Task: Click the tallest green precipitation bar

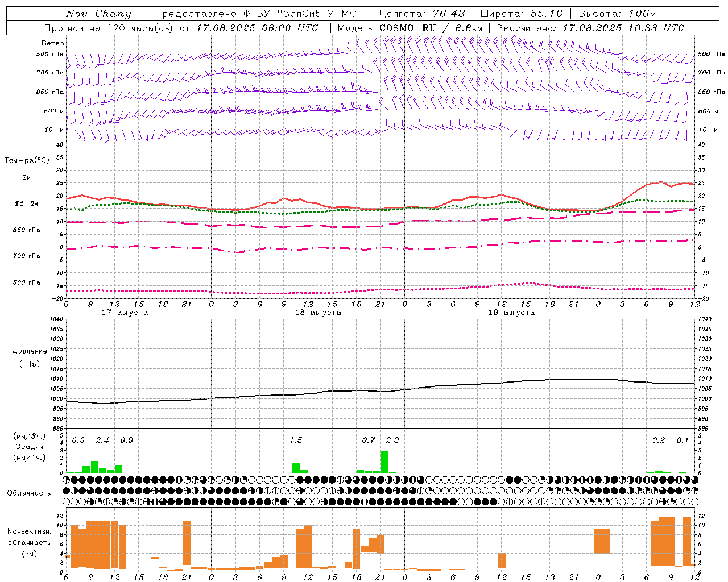Action: click(x=384, y=462)
